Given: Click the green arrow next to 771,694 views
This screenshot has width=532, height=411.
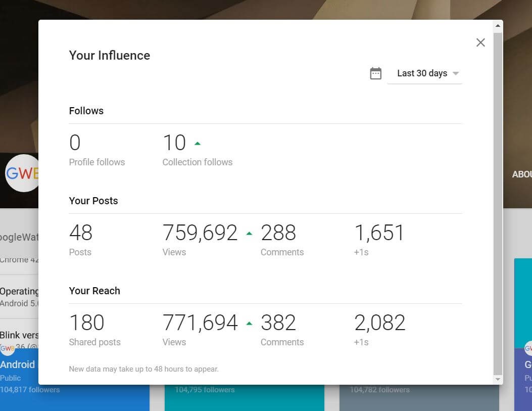Looking at the screenshot, I should tap(249, 324).
